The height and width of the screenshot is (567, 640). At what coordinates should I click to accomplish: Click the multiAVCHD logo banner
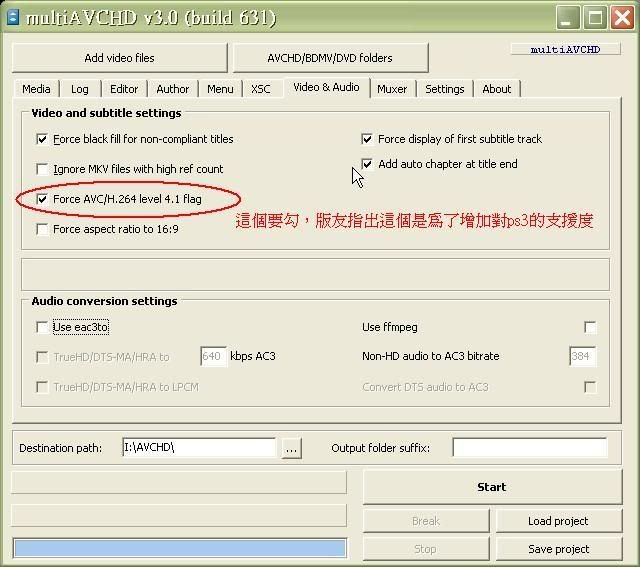(x=565, y=49)
